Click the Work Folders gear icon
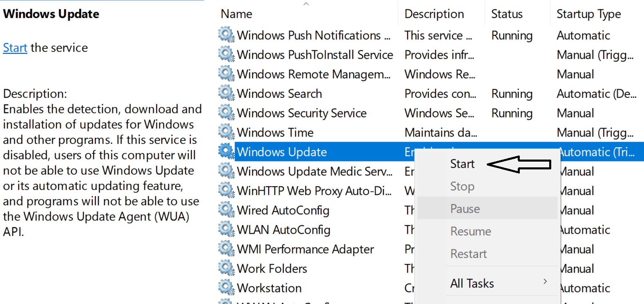Viewport: 644px width, 304px height. tap(226, 268)
